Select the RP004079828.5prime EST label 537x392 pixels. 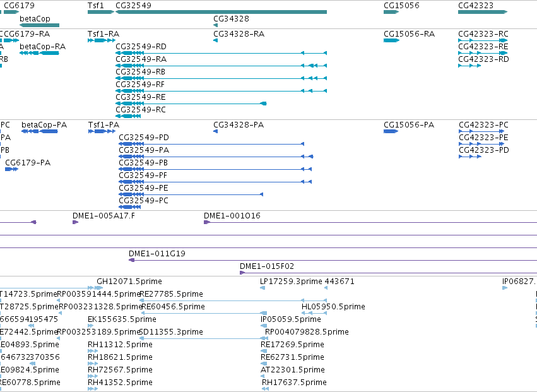coord(307,333)
